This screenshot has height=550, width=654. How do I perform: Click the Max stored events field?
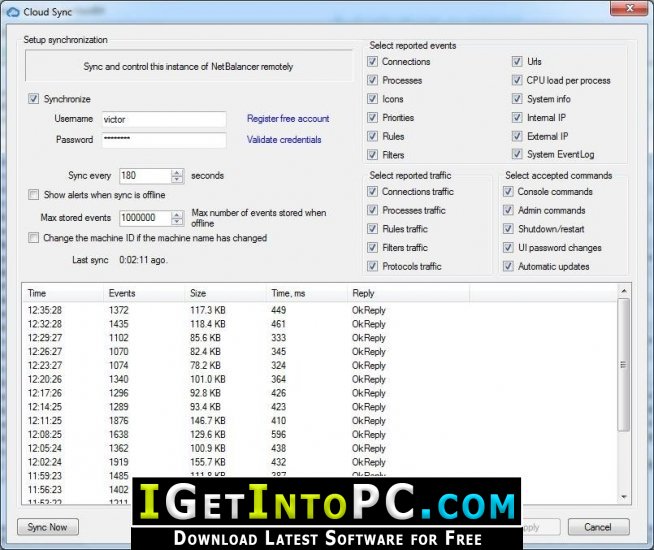pos(145,218)
